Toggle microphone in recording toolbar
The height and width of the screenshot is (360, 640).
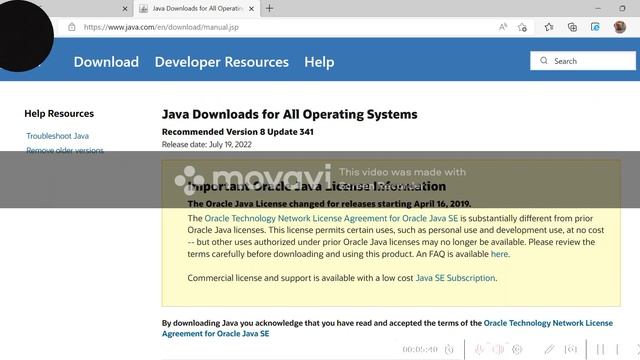[479, 349]
